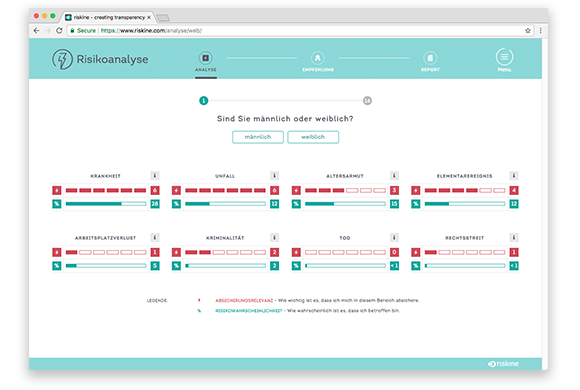Click the Risikoanalyse lightning logo

tap(62, 59)
